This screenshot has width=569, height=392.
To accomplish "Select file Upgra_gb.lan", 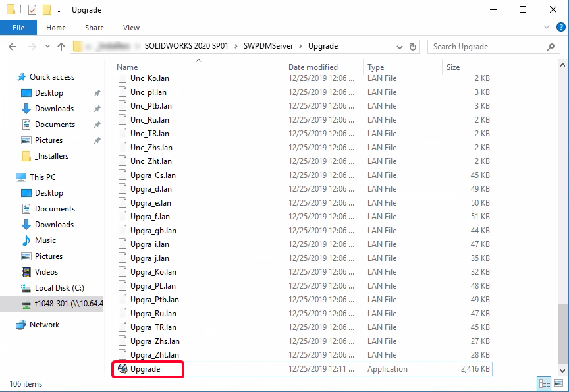I will pos(153,231).
